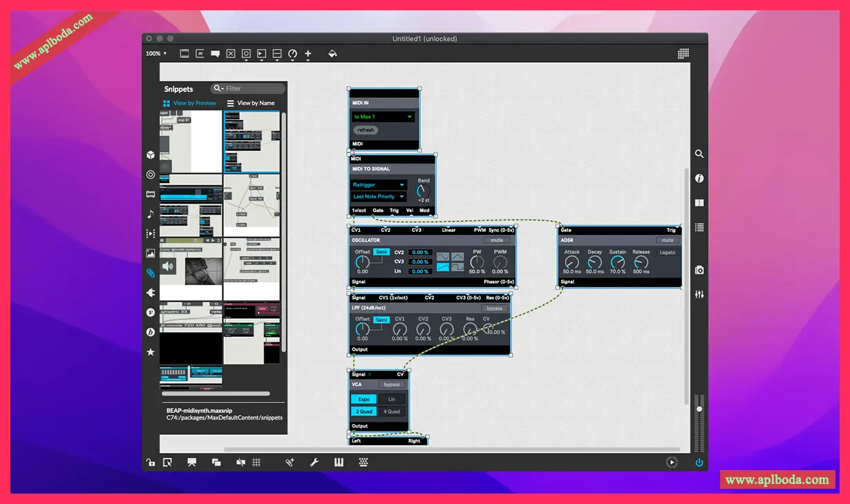Image resolution: width=850 pixels, height=504 pixels.
Task: Turn on audio with the power button
Action: pyautogui.click(x=699, y=463)
